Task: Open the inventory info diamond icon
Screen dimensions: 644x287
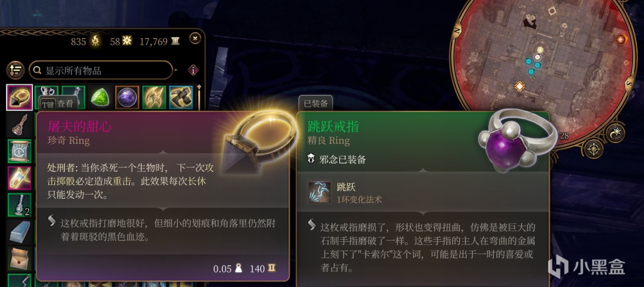Action: (x=193, y=70)
